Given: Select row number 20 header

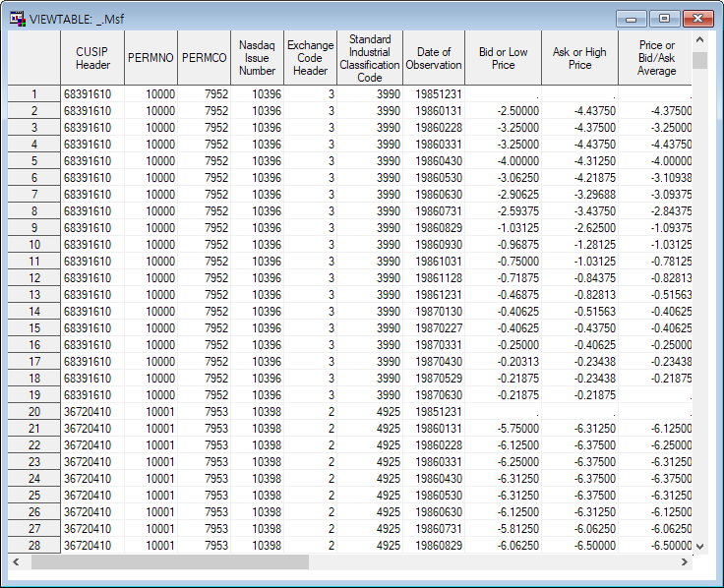Looking at the screenshot, I should (x=34, y=412).
